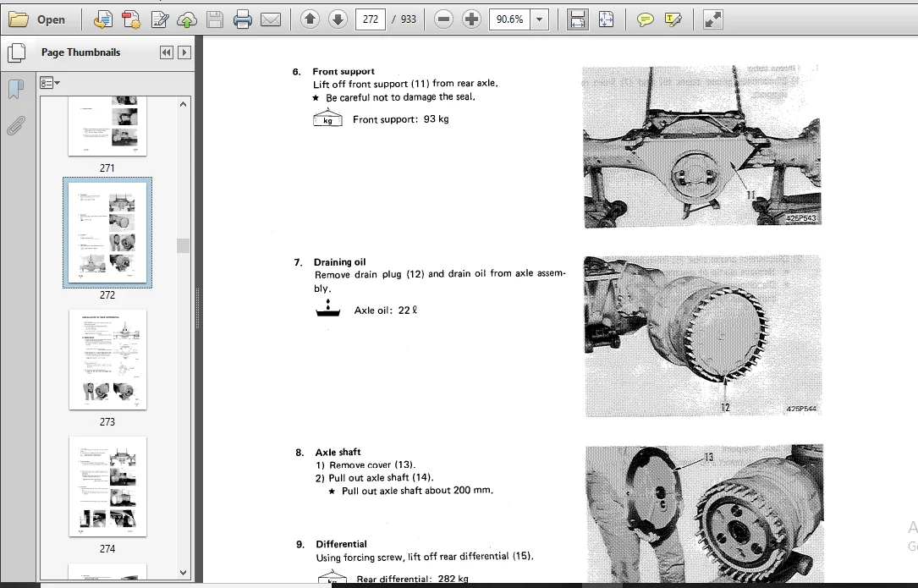Select page 272 thumbnail
Screen dimensions: 918x588
[107, 233]
